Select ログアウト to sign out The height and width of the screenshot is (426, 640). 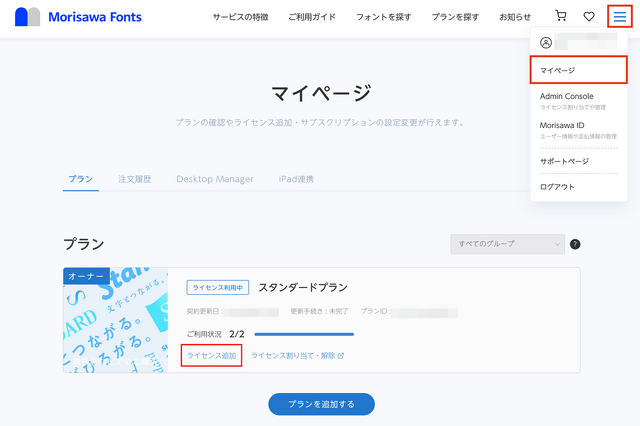pyautogui.click(x=556, y=186)
